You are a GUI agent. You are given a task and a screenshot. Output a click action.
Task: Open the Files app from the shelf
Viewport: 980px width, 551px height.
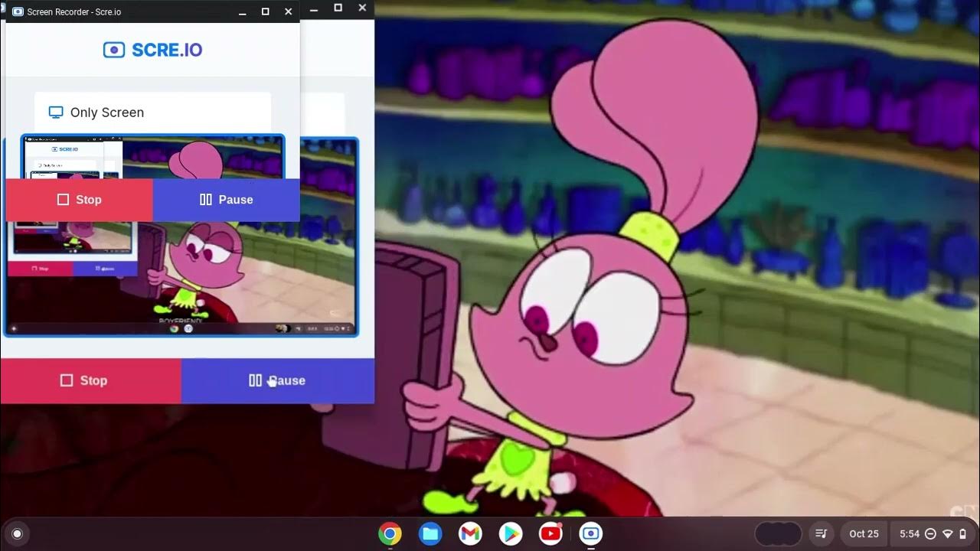(x=430, y=533)
